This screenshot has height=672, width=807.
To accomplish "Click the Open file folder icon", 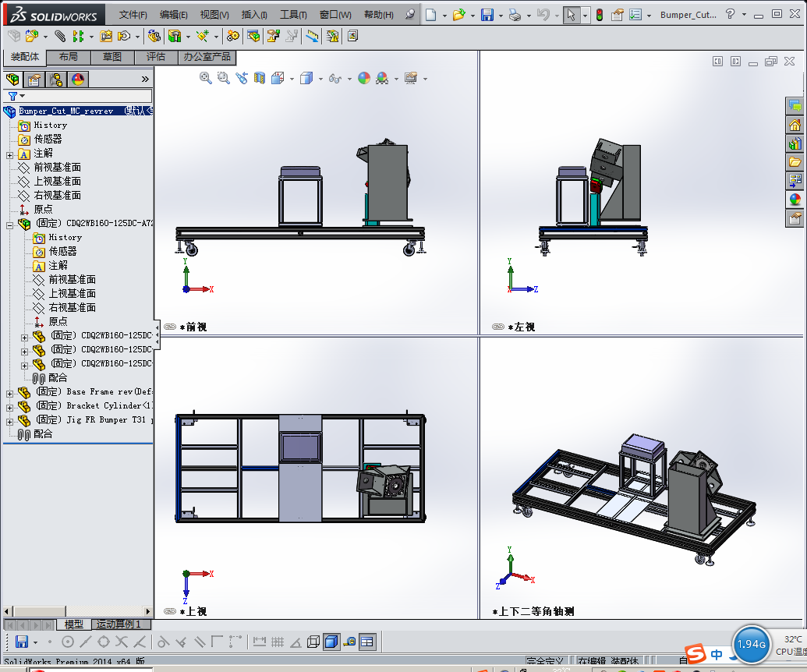I will point(458,15).
